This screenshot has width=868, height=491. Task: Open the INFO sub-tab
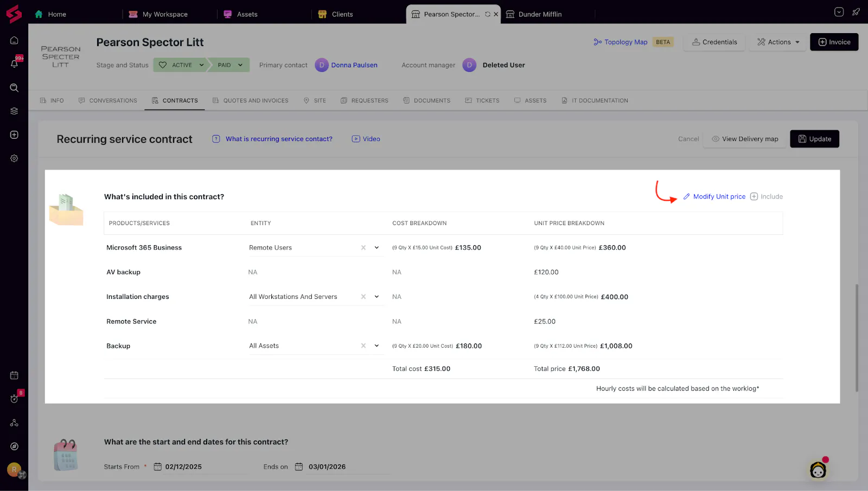pyautogui.click(x=52, y=100)
